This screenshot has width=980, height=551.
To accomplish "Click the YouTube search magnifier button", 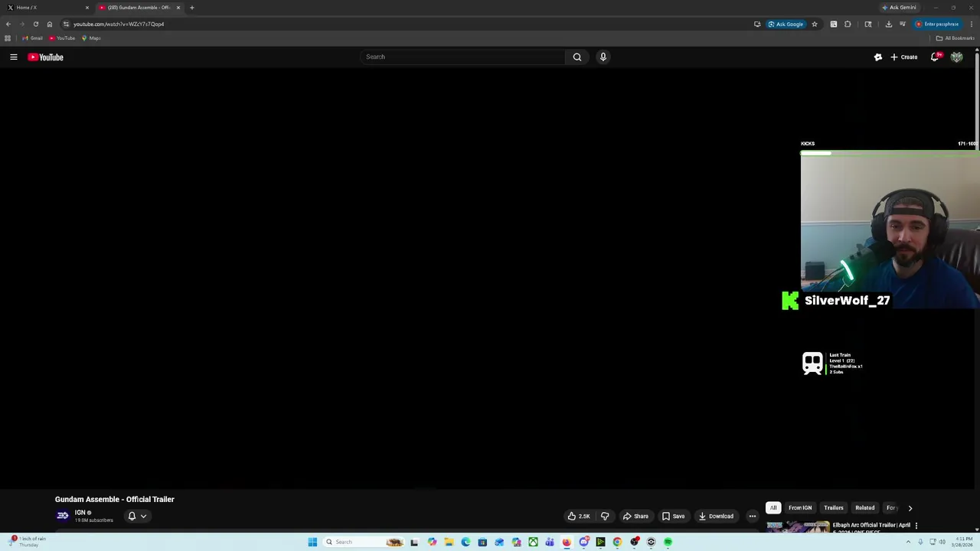I will pos(577,57).
